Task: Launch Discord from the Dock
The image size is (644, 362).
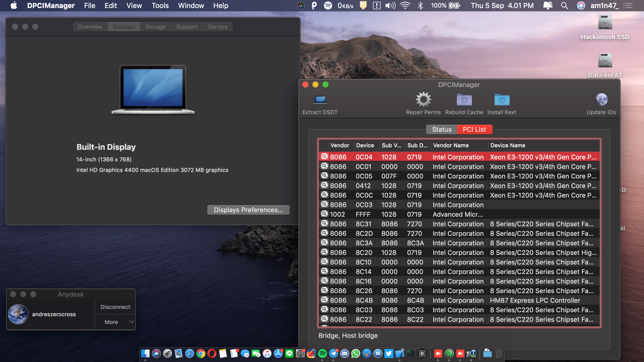Action: pos(344,353)
